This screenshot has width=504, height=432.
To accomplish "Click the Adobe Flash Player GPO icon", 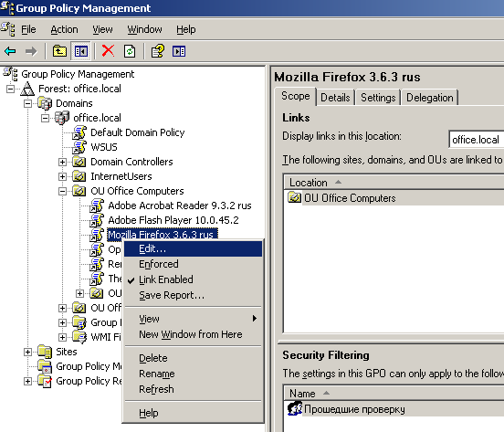I will (97, 220).
